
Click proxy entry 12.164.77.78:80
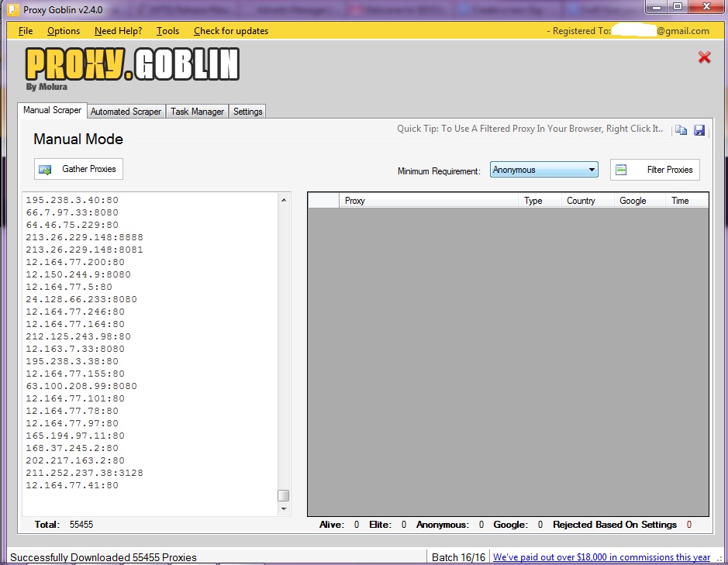click(72, 411)
